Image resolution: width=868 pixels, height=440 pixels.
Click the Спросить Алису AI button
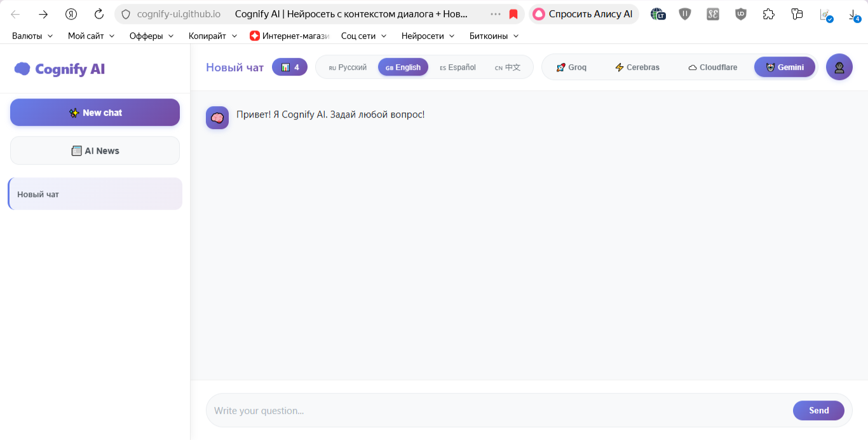point(584,14)
